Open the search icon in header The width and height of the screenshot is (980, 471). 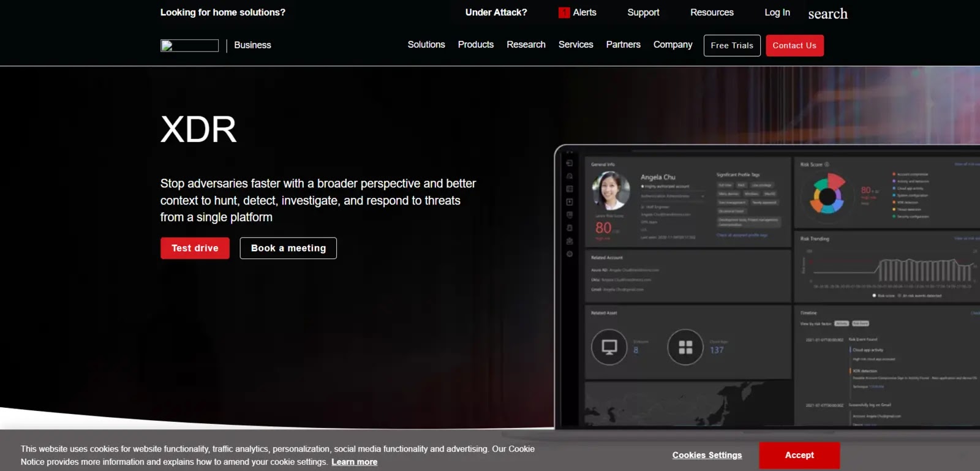click(827, 13)
